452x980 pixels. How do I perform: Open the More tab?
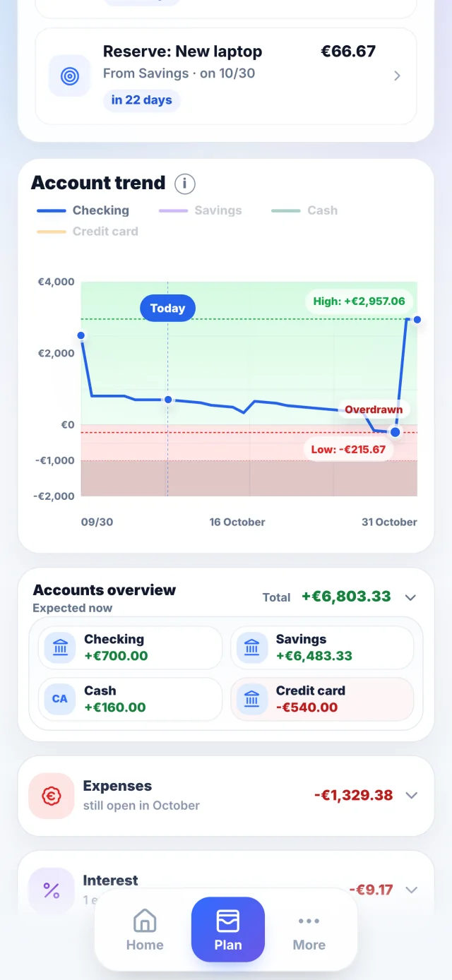(x=309, y=931)
